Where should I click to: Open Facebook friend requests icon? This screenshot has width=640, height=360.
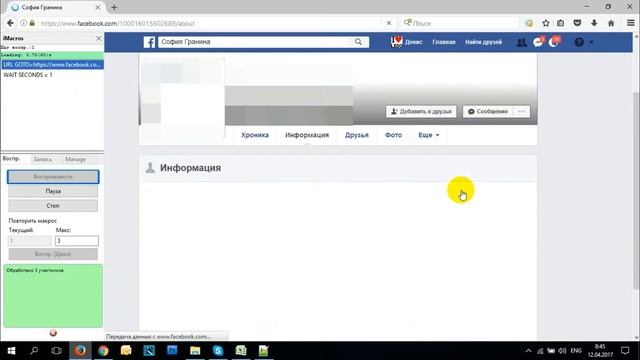pyautogui.click(x=521, y=42)
